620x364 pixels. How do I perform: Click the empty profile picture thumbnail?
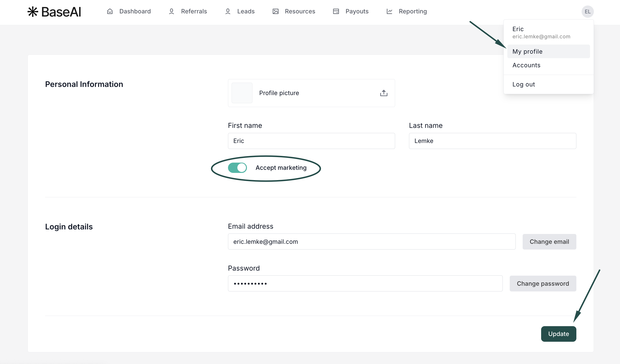(242, 93)
